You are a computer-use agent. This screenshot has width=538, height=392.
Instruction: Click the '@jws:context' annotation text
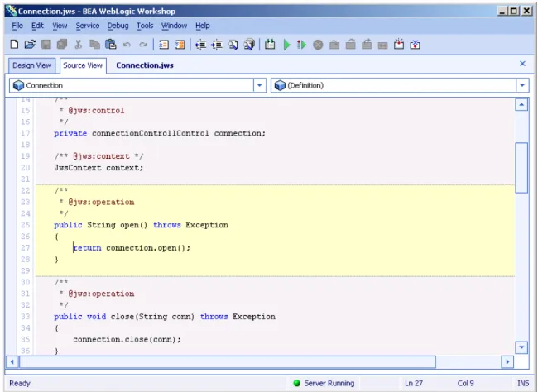pos(101,156)
